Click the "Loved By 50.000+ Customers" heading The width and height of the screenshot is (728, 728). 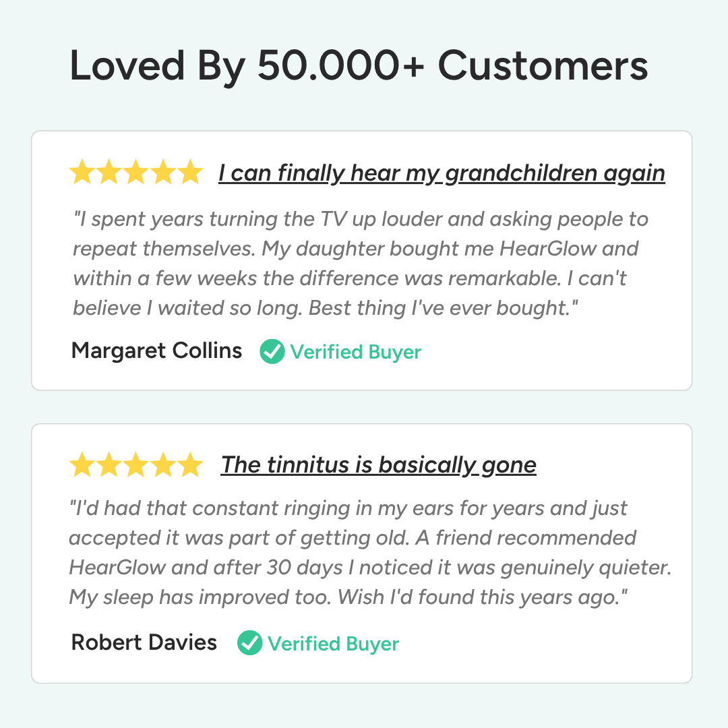[359, 66]
